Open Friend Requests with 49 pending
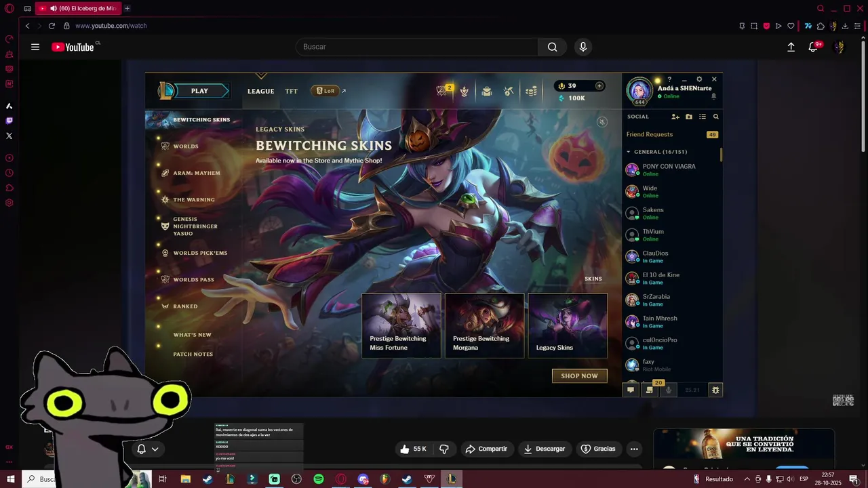 pyautogui.click(x=672, y=134)
